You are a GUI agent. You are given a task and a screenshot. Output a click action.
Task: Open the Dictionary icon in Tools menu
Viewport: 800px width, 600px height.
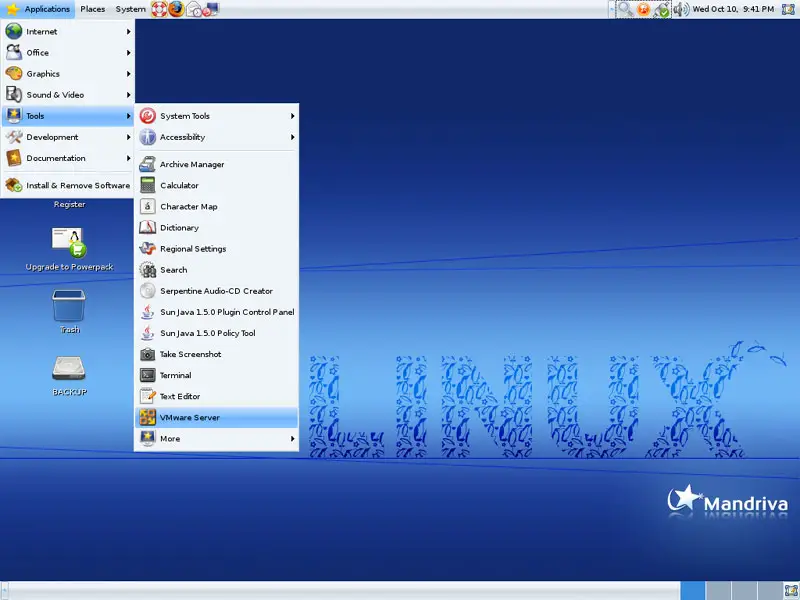click(147, 228)
